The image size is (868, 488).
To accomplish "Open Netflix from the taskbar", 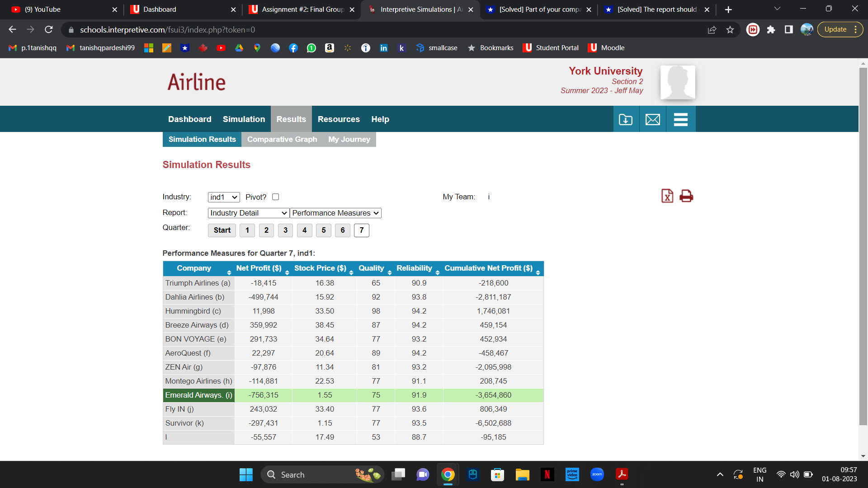I will click(547, 474).
